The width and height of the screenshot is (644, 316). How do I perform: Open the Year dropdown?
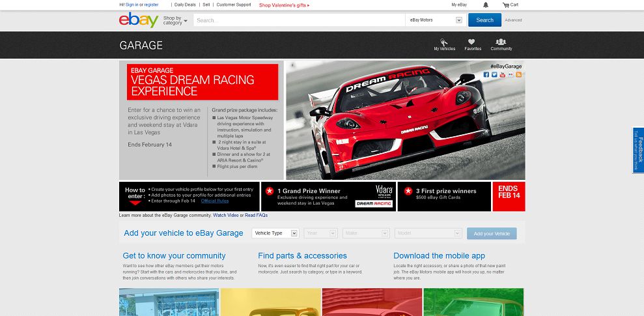321,233
